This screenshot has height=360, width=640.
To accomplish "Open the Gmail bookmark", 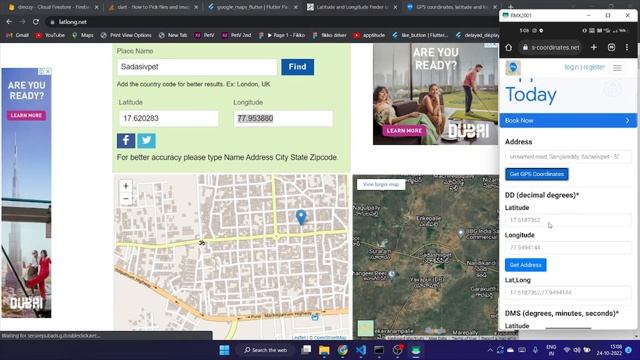I will pos(18,35).
